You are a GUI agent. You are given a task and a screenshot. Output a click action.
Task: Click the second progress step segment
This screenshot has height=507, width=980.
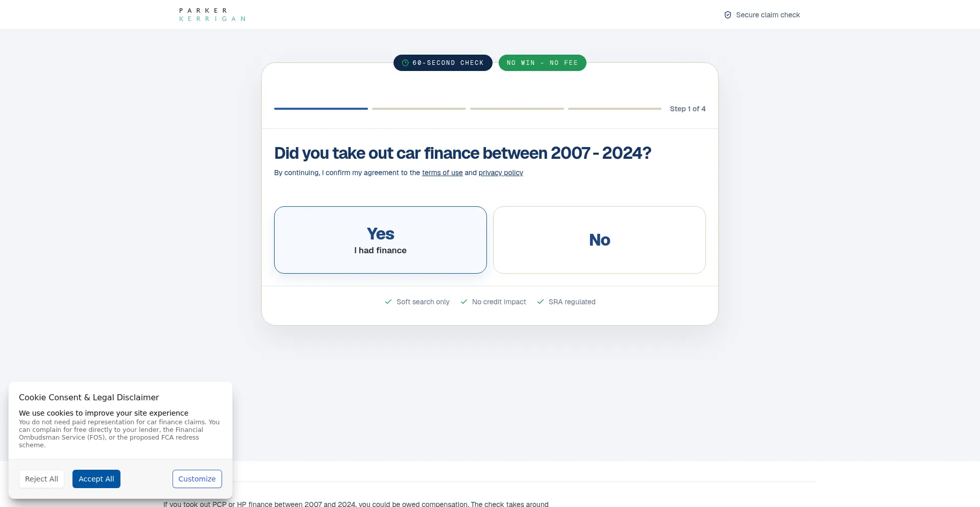(419, 109)
